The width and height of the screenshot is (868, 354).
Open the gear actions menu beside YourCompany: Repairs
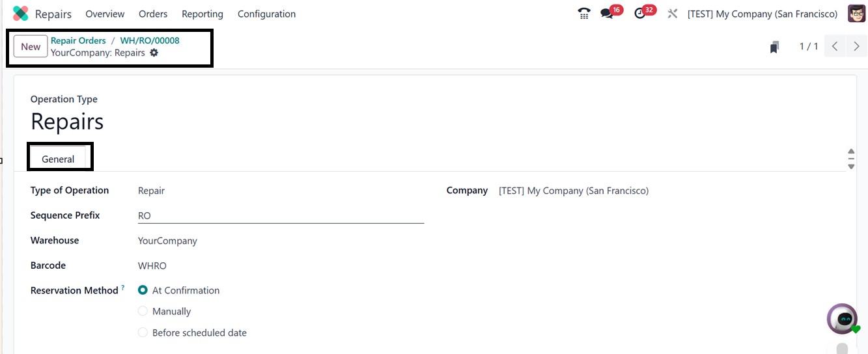click(154, 53)
